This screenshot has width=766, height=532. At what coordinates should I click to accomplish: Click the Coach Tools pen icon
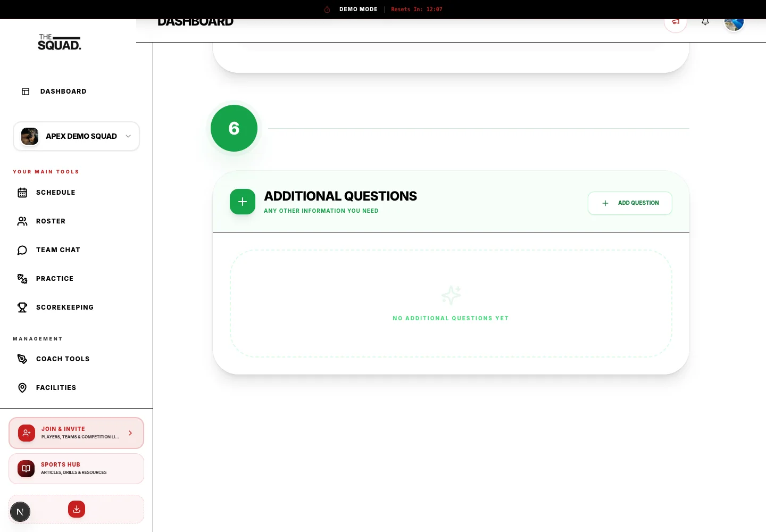click(22, 359)
